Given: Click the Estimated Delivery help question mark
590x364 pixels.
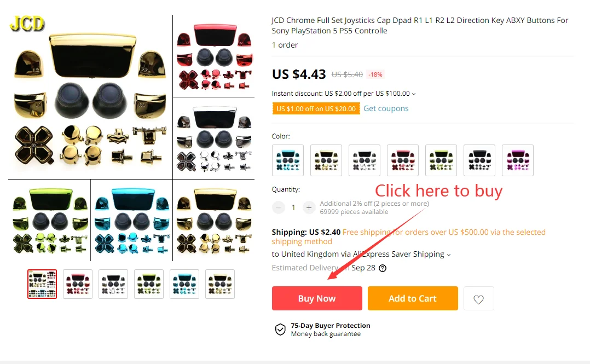Looking at the screenshot, I should [x=382, y=268].
